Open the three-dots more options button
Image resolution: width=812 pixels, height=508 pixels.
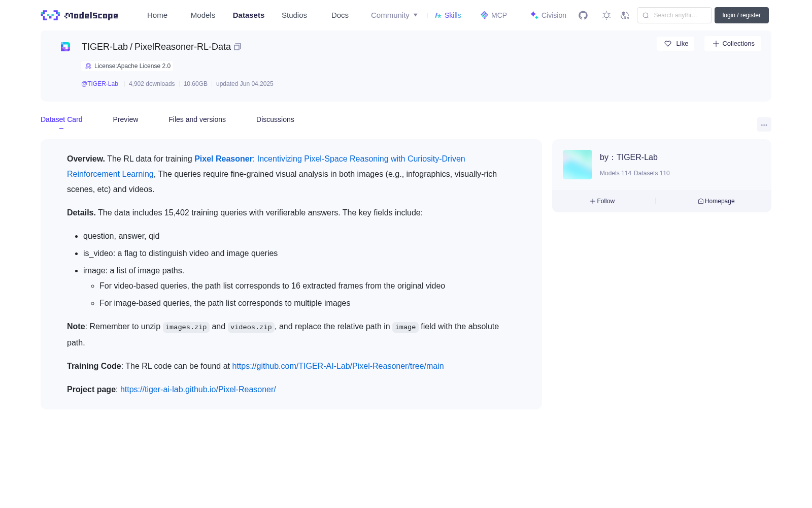[764, 124]
